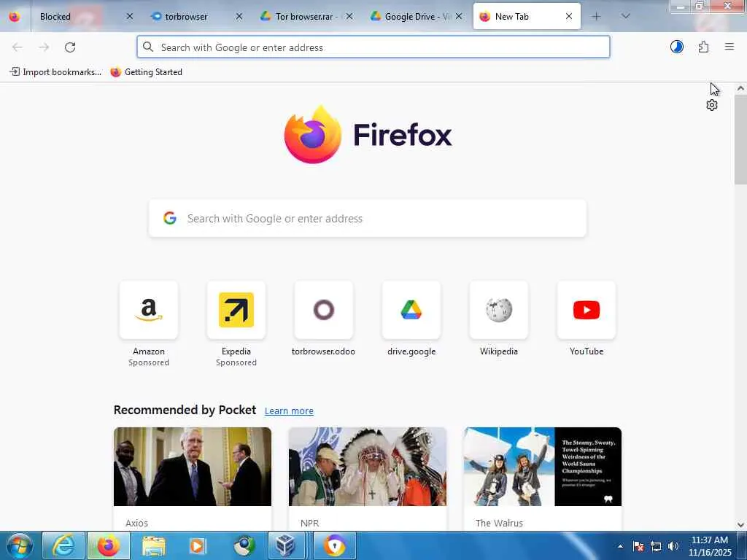Click the Axios source label

coord(136,523)
